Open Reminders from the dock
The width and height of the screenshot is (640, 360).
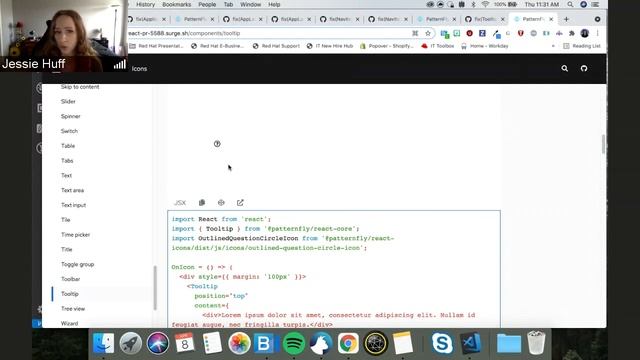[212, 343]
